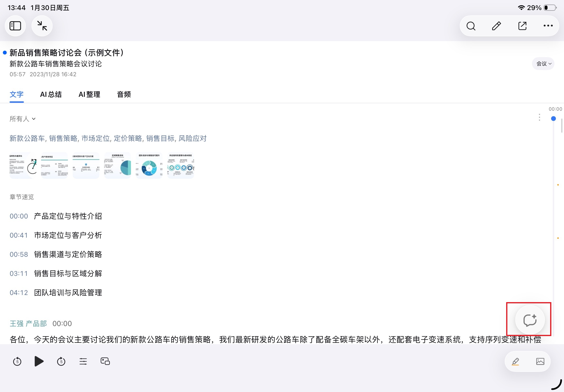Switch to the AI总结 tab
Screen dimensions: 564x392
point(51,94)
